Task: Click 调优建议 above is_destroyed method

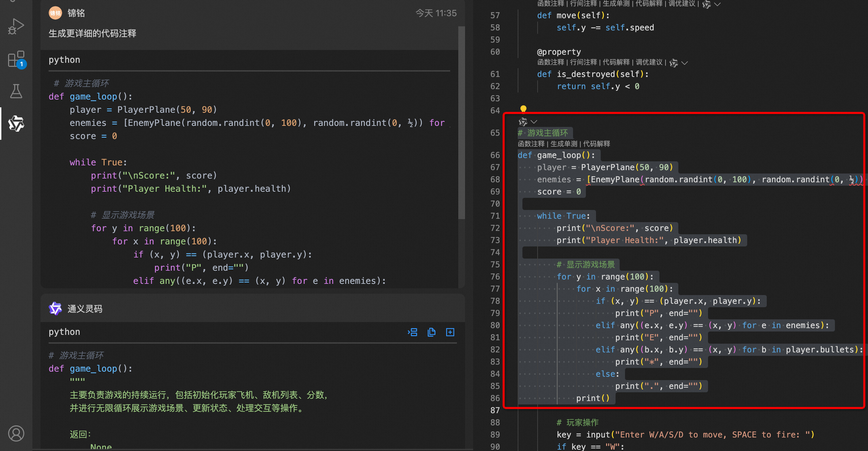Action: click(649, 62)
